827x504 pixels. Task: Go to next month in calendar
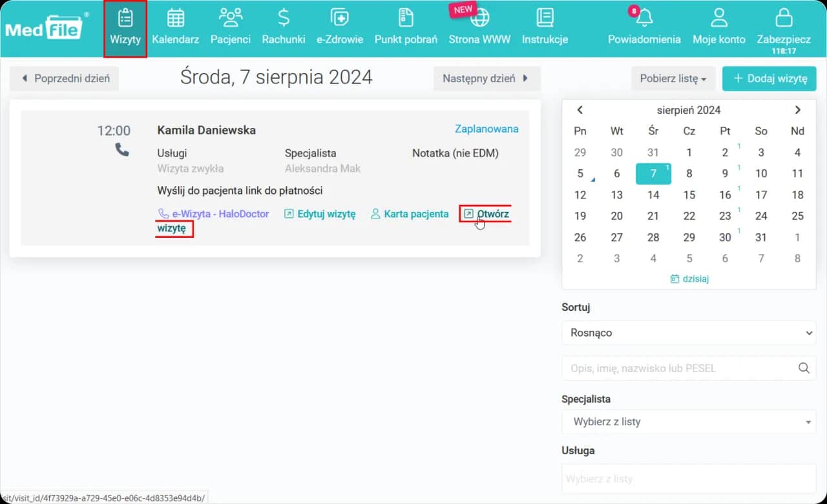(x=798, y=110)
